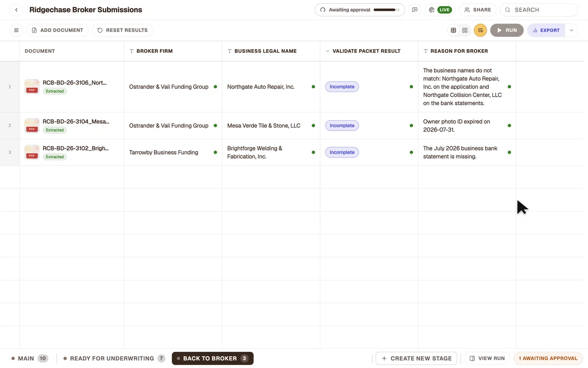Open the hamburger menu beside Add Document

16,30
